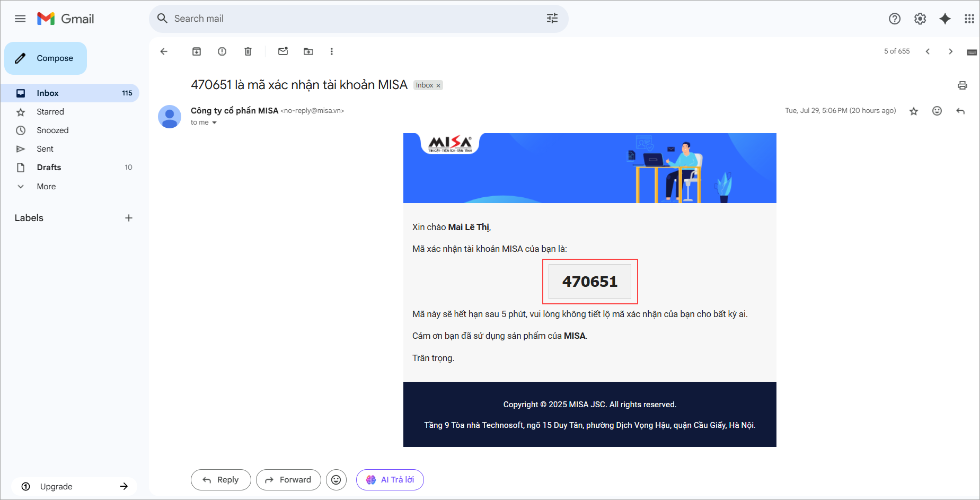Show search options filter sliders
Viewport: 980px width, 500px height.
pos(552,19)
